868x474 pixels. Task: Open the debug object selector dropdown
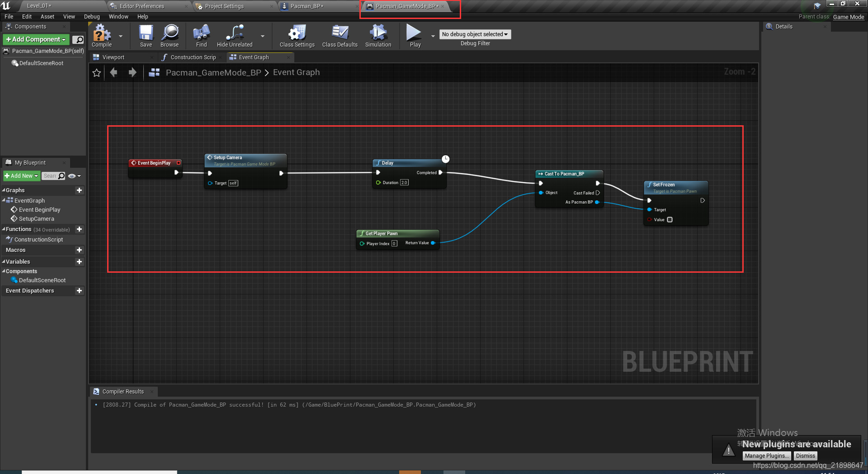[x=475, y=34]
